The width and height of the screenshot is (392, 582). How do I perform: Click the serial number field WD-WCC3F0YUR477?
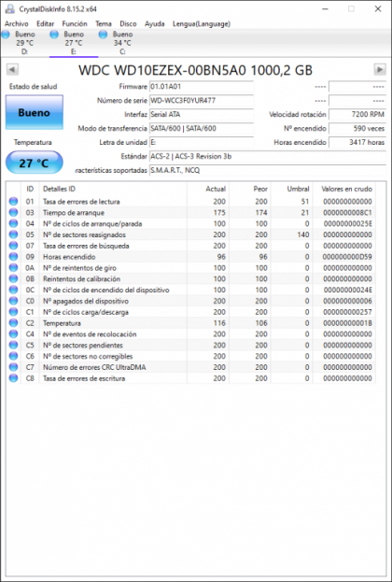(202, 101)
